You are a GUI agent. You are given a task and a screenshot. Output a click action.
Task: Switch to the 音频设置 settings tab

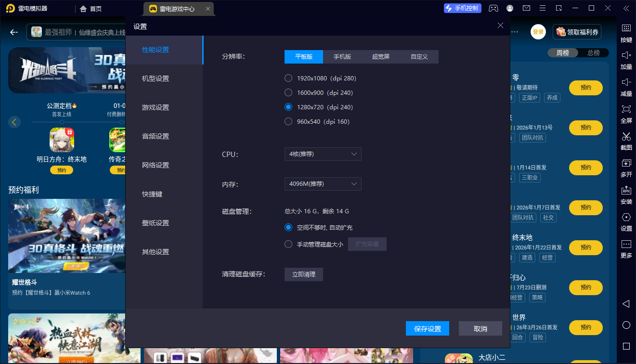(164, 136)
